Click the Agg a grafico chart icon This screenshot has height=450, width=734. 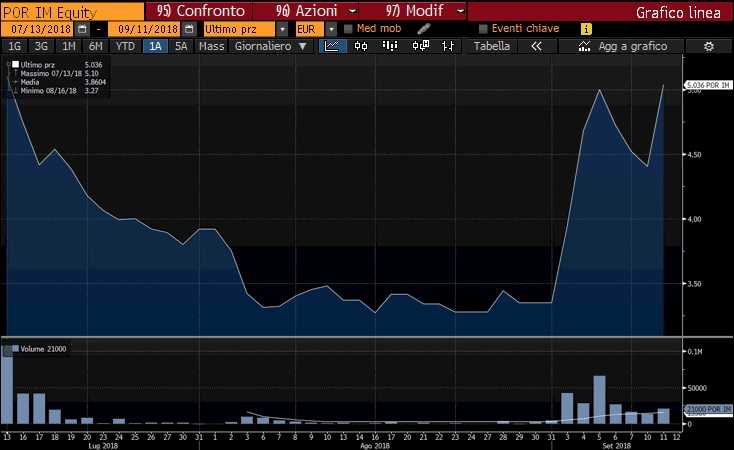pos(584,46)
